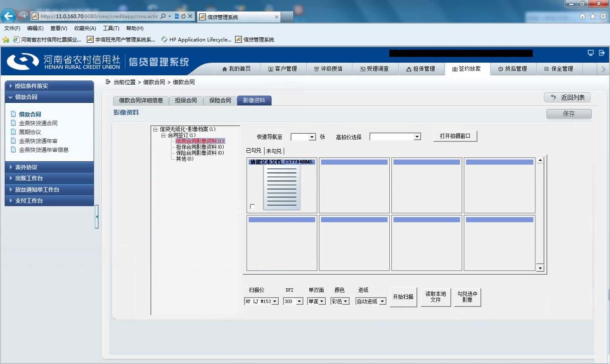
Task: Click the browser forward arrow button
Action: pos(23,16)
